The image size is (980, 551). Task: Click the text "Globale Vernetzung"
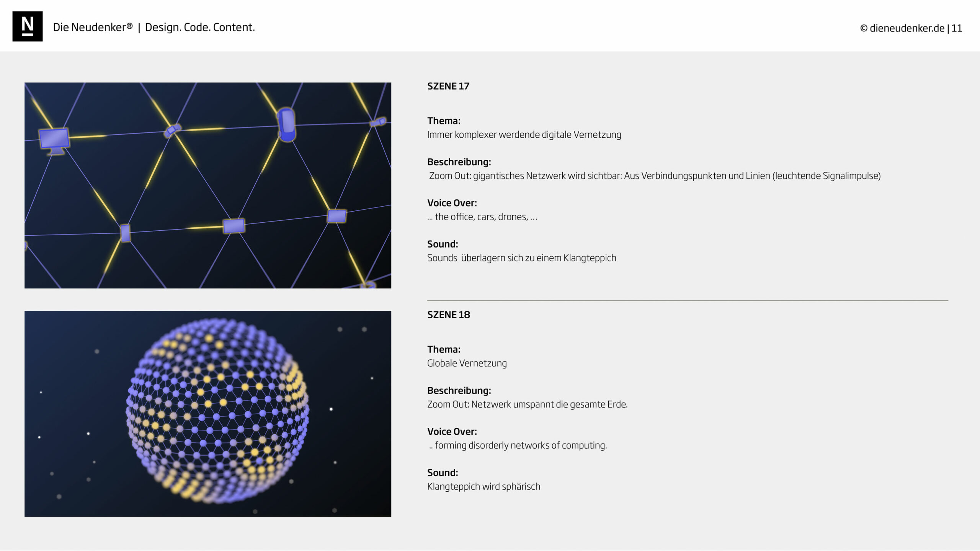467,363
